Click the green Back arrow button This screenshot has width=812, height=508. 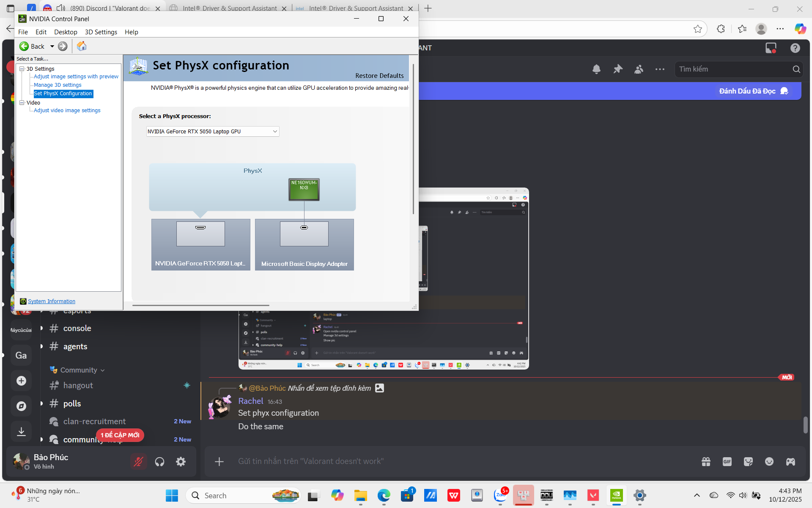[x=25, y=46]
